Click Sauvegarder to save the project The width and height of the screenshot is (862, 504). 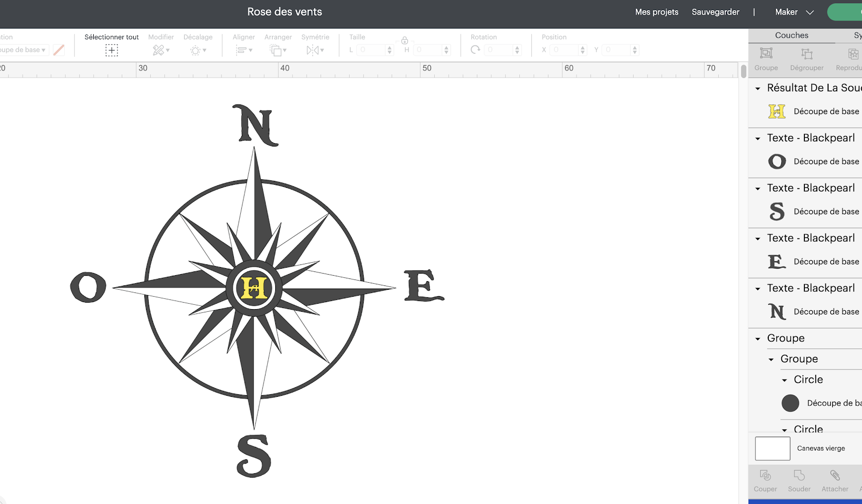click(x=715, y=12)
